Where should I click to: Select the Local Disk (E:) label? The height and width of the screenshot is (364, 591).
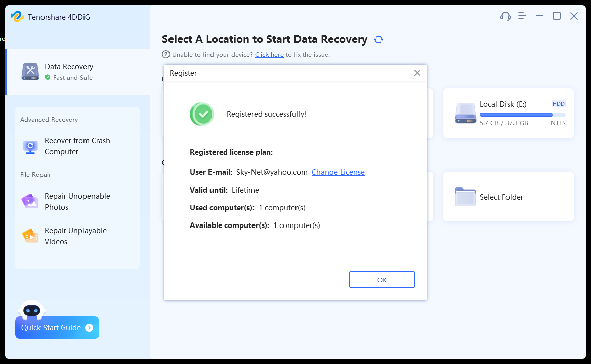[x=503, y=104]
